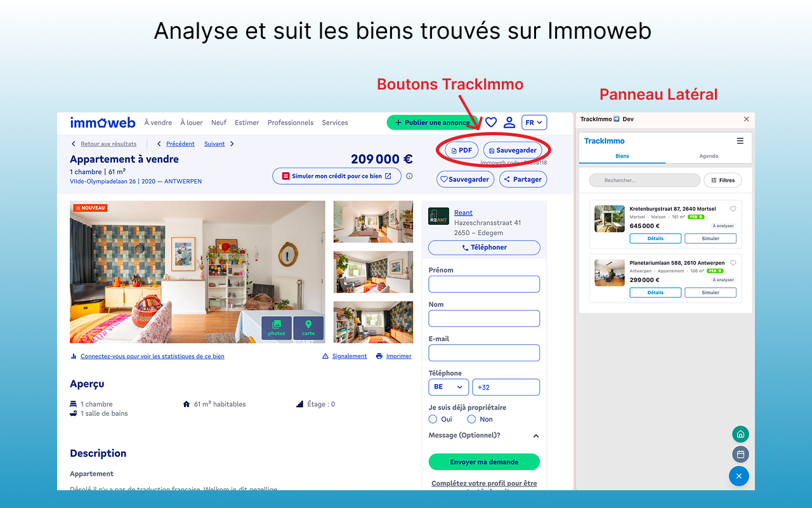Open the first side thumbnail photo
Image resolution: width=812 pixels, height=508 pixels.
click(x=373, y=222)
